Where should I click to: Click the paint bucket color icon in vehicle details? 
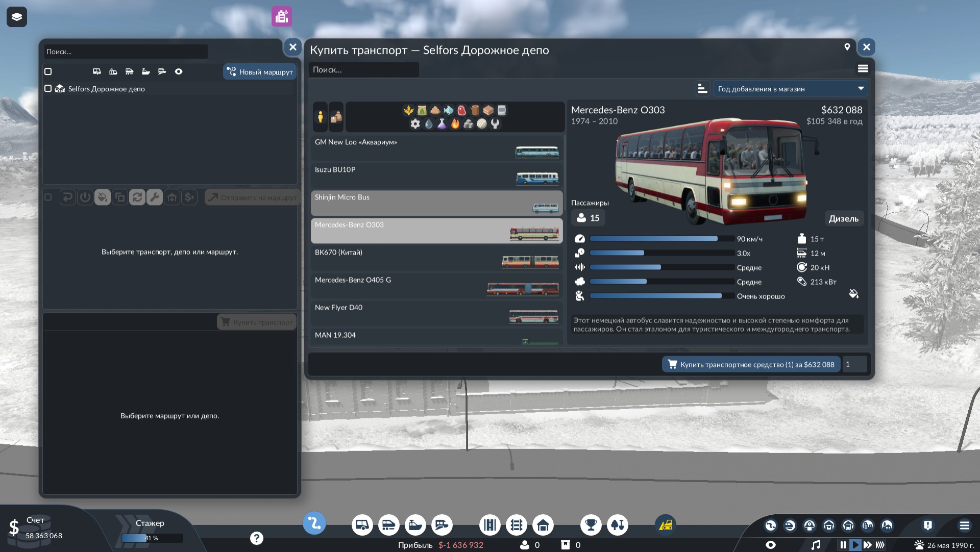point(853,294)
